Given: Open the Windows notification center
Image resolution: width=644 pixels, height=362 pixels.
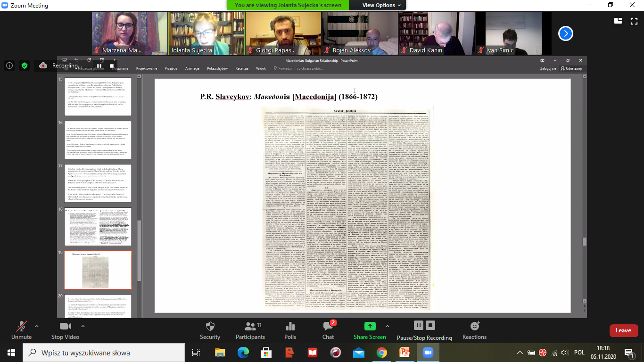Looking at the screenshot, I should point(629,352).
